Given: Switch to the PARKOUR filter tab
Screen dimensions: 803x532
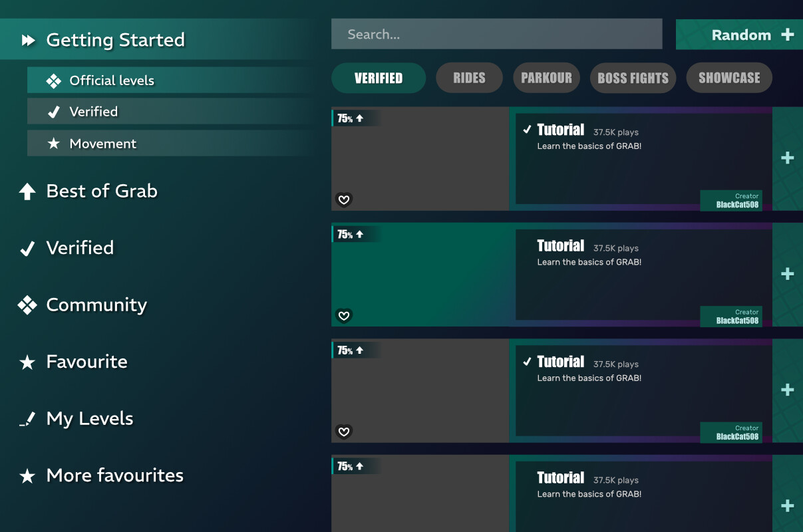Looking at the screenshot, I should tap(546, 78).
